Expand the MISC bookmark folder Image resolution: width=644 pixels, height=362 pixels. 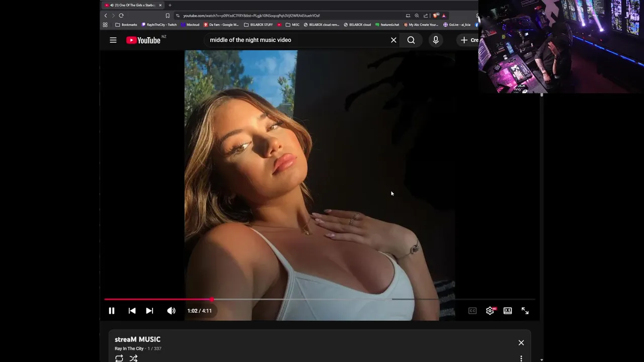coord(292,25)
